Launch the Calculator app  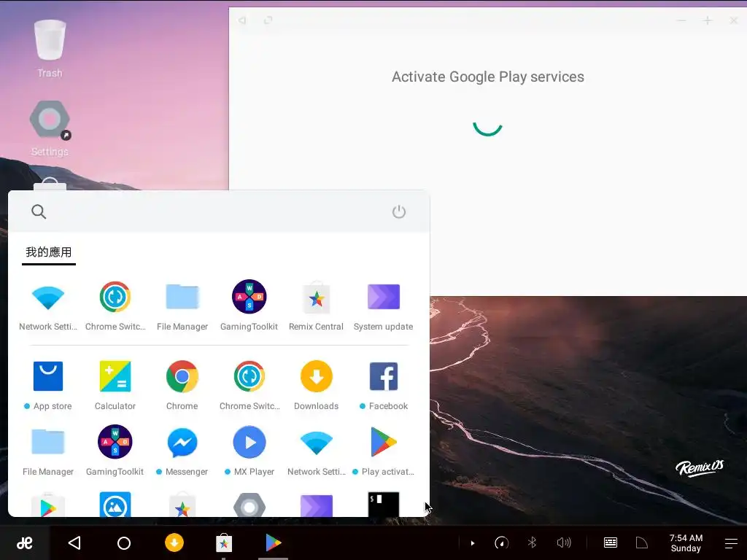(115, 376)
